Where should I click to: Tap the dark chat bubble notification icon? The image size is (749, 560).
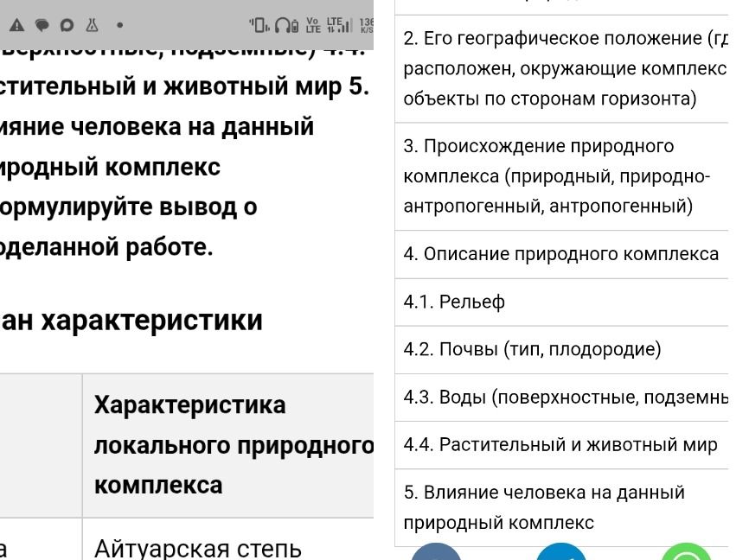[x=42, y=25]
